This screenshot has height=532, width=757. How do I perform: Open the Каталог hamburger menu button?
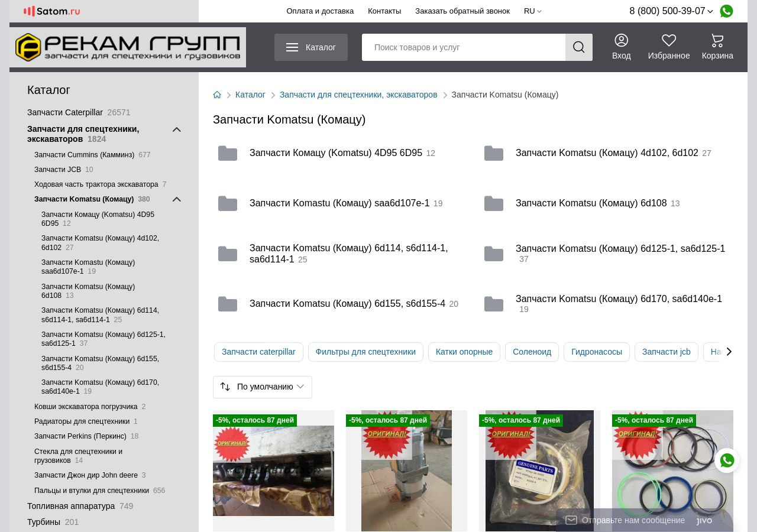click(311, 47)
